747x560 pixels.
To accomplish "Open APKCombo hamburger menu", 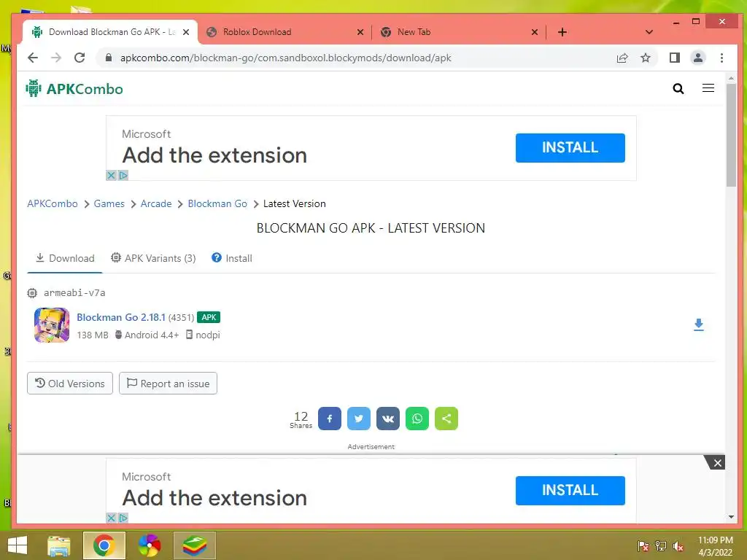I will (x=708, y=88).
